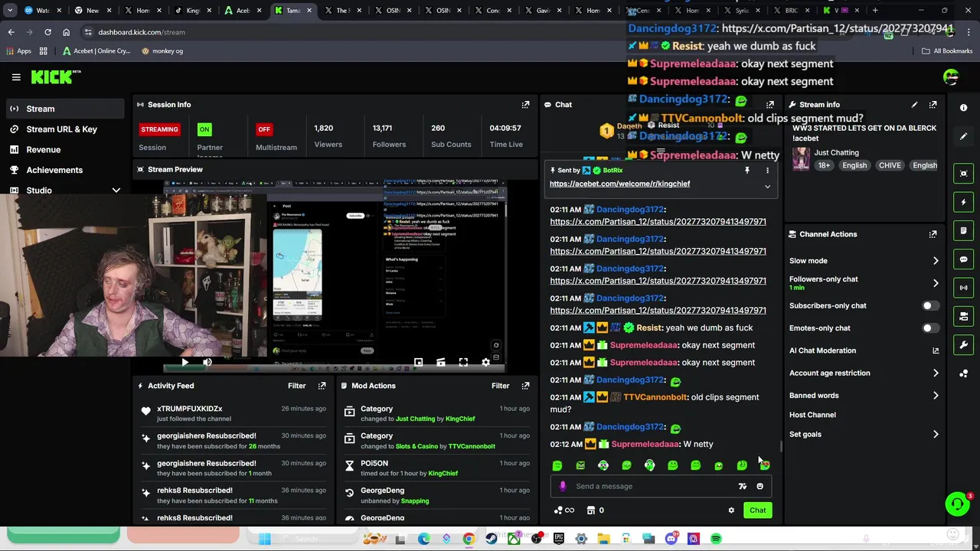Image resolution: width=980 pixels, height=551 pixels.
Task: Open the emoji picker in chat input
Action: click(759, 486)
